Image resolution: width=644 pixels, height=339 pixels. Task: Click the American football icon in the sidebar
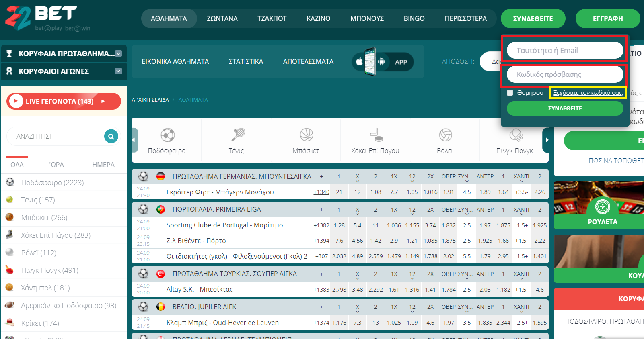coord(10,305)
